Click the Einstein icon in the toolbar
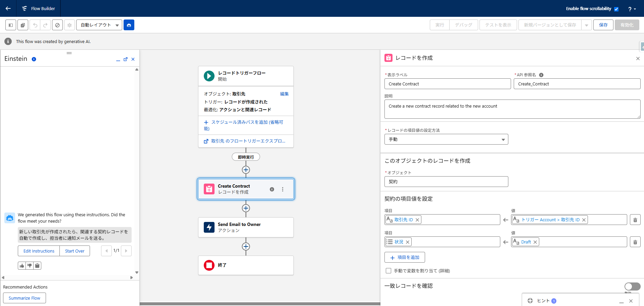The width and height of the screenshot is (644, 306). coord(129,25)
